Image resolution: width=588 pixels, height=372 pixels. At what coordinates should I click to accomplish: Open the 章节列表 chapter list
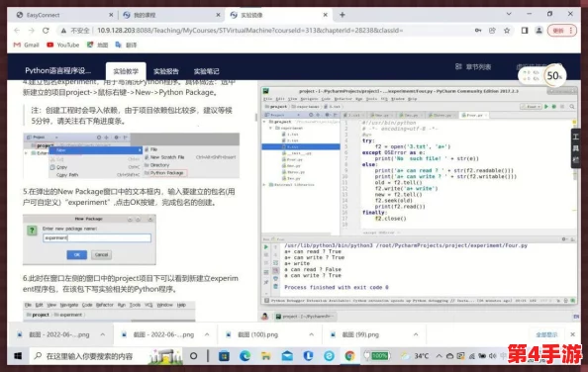pyautogui.click(x=473, y=67)
